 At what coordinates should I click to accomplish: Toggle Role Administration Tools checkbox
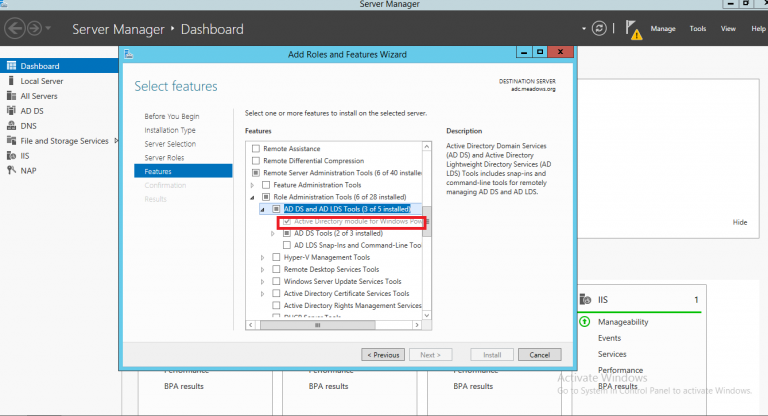point(266,197)
